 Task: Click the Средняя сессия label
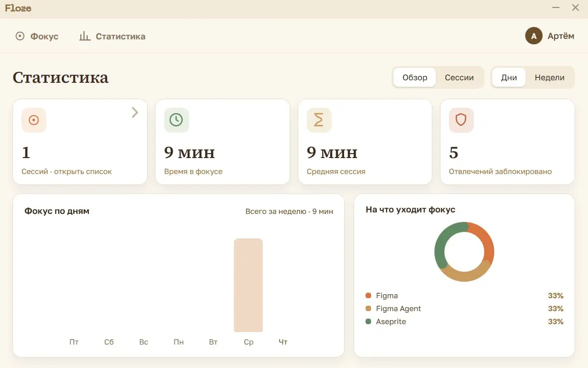coord(336,172)
